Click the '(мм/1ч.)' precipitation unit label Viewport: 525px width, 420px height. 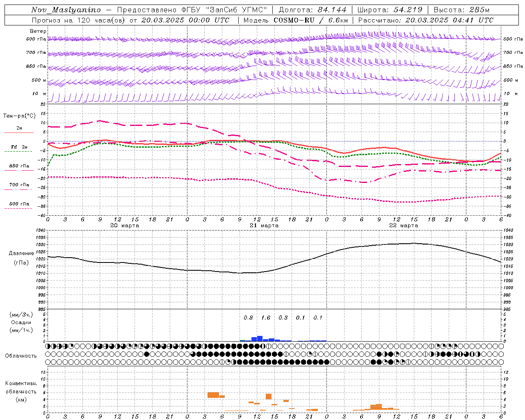click(21, 330)
